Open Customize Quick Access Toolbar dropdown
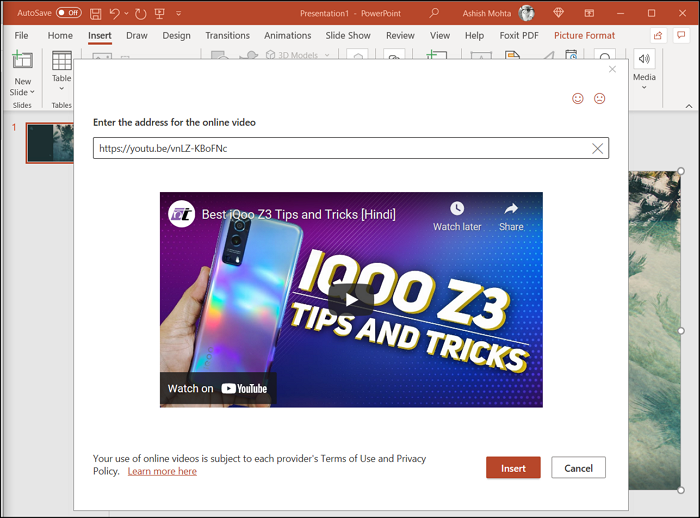 179,13
